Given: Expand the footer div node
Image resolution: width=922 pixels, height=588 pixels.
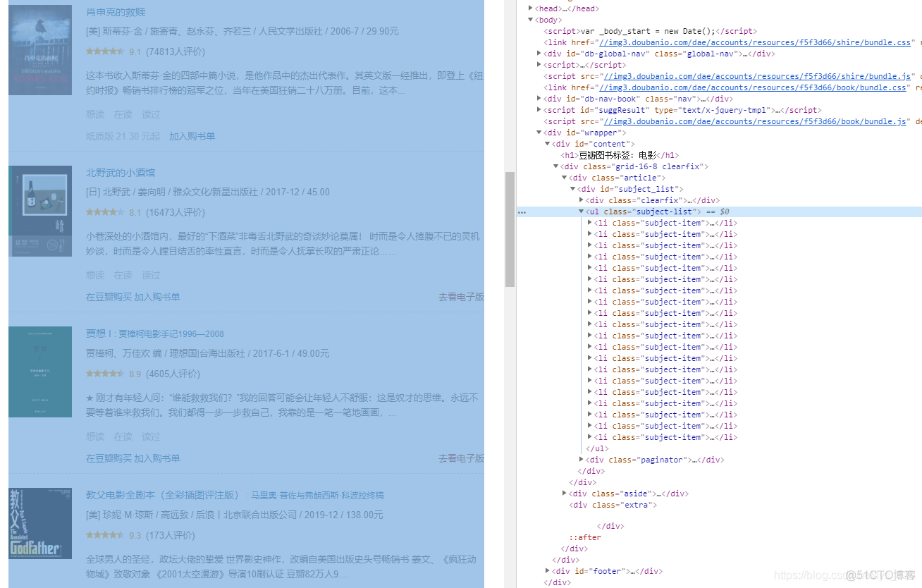Looking at the screenshot, I should (x=548, y=571).
